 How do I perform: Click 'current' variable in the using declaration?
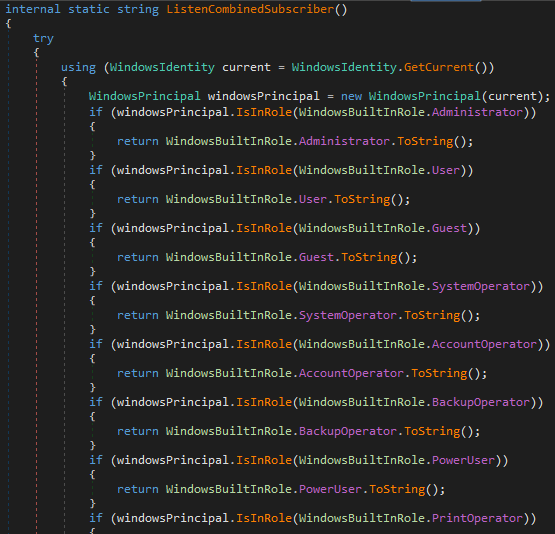click(x=246, y=67)
